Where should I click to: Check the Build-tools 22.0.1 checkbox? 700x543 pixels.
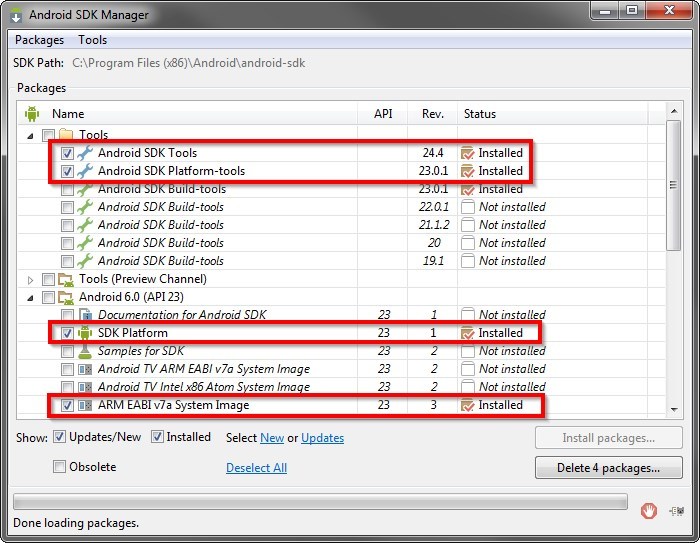pyautogui.click(x=67, y=207)
